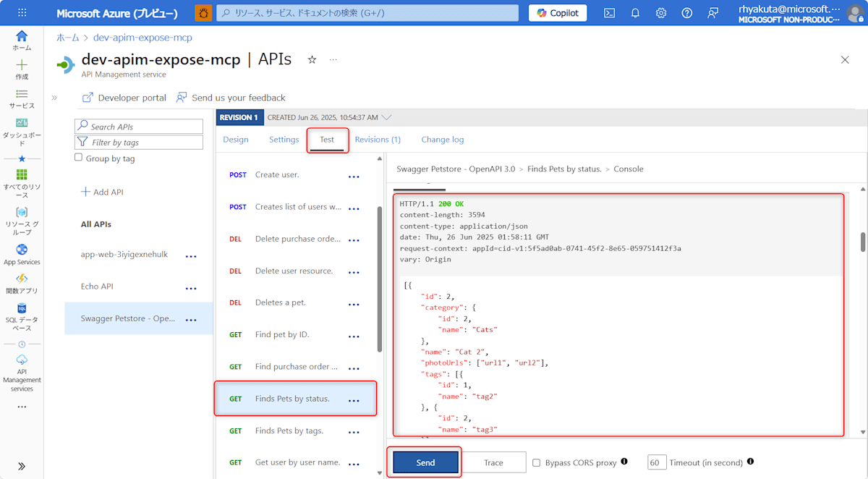Viewport: 868px width, 479px height.
Task: Open API Management services in sidebar
Action: (x=22, y=373)
